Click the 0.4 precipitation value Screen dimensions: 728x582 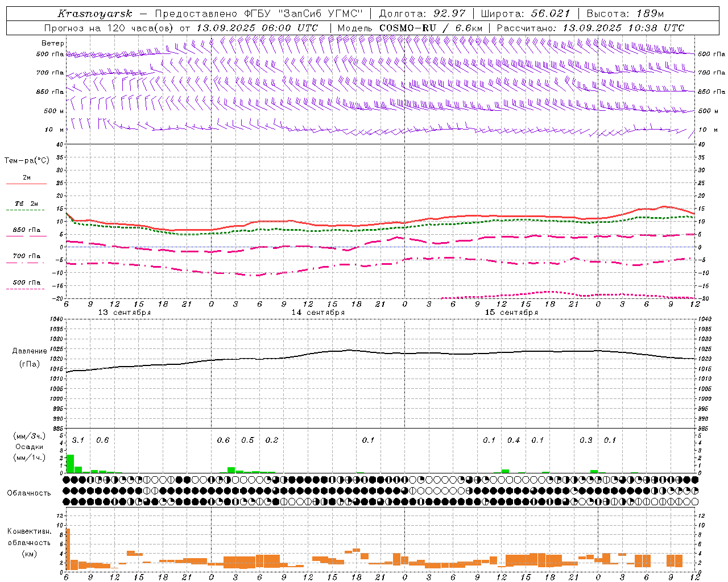(514, 440)
